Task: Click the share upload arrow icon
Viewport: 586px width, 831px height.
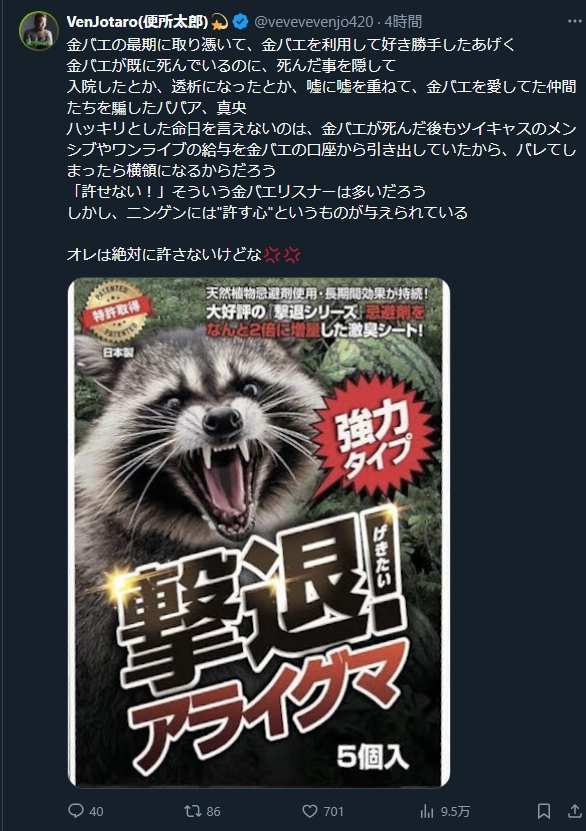Action: pos(575,811)
